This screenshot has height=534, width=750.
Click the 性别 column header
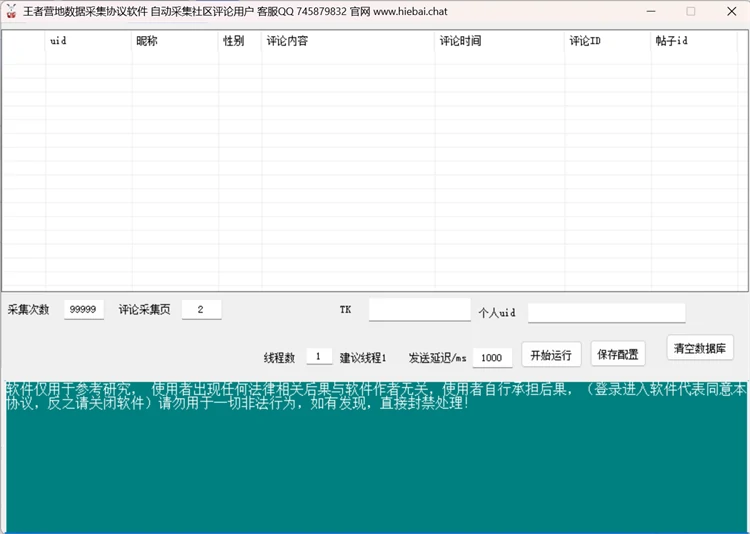[x=240, y=41]
